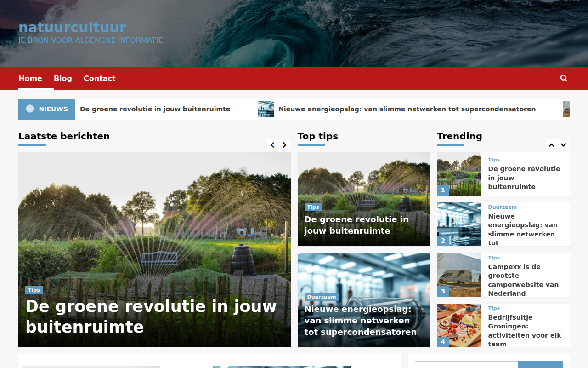Visit the natuurcultuur site title link

(72, 27)
